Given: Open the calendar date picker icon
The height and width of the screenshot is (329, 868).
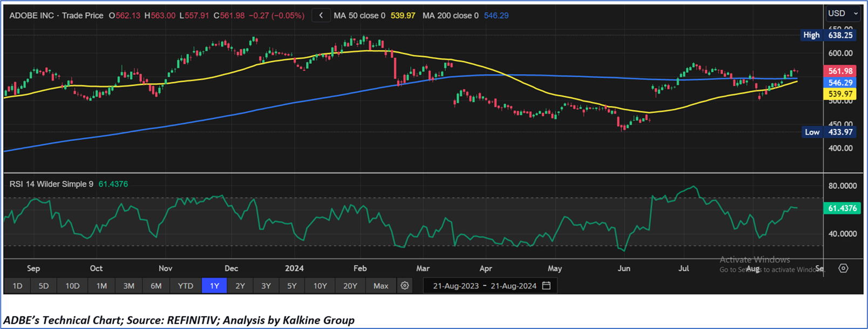Looking at the screenshot, I should pyautogui.click(x=546, y=286).
